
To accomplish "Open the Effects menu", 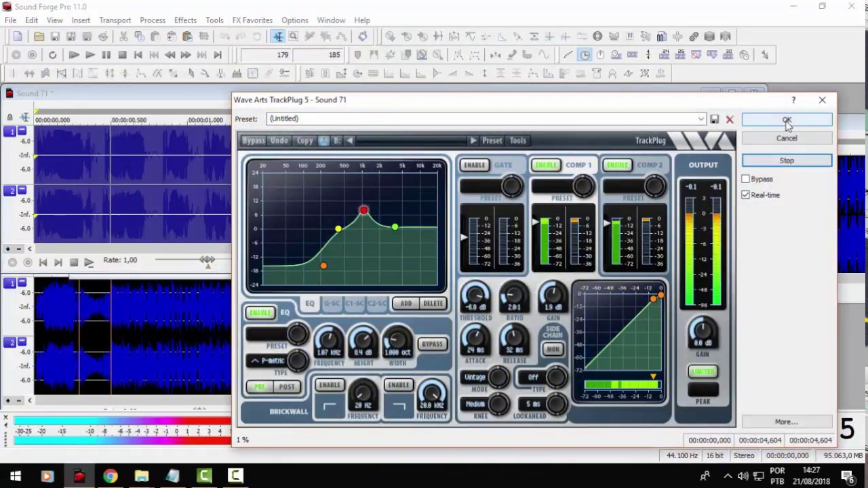I will tap(185, 20).
